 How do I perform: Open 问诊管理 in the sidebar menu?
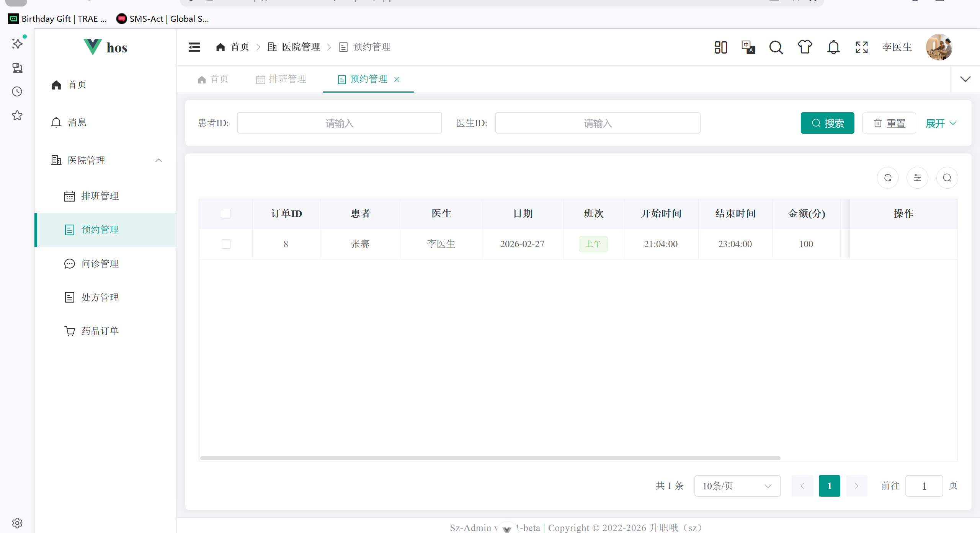[x=100, y=264]
